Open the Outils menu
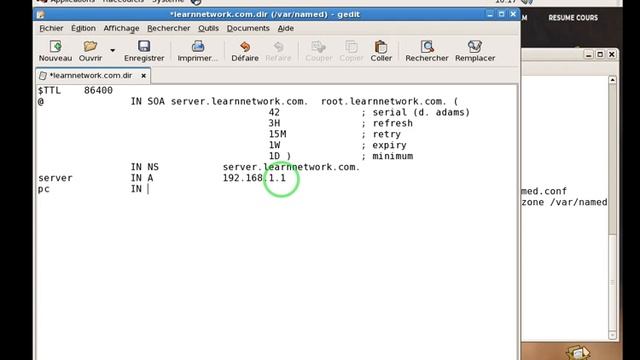The height and width of the screenshot is (360, 640). click(x=208, y=28)
